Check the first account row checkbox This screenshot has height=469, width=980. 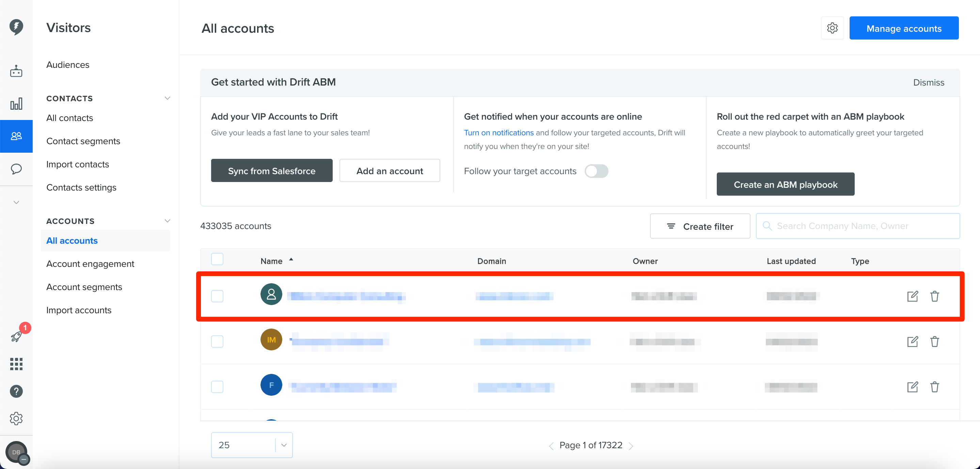tap(217, 296)
